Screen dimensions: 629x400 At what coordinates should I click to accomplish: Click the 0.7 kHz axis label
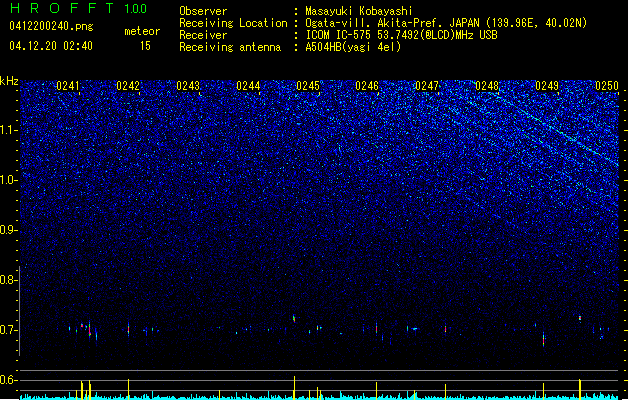(8, 330)
